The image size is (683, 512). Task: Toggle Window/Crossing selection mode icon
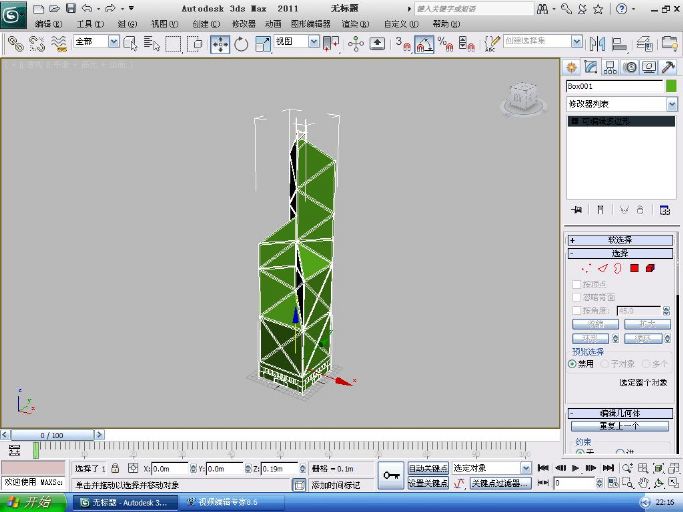tap(195, 44)
